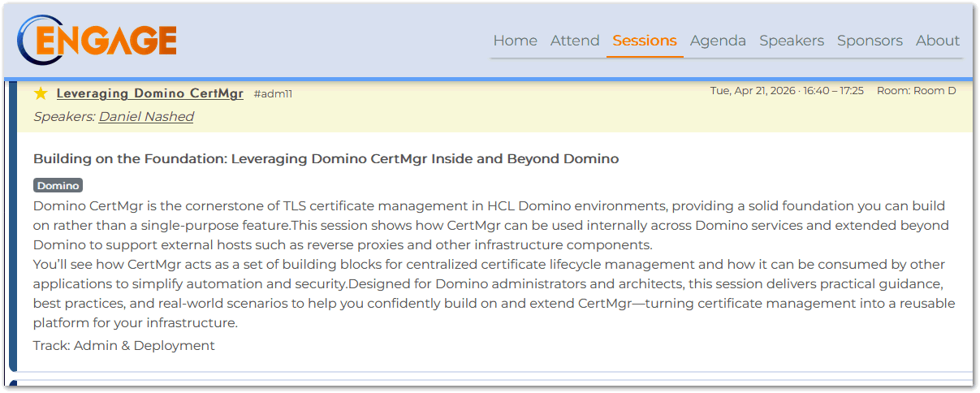Click the Speakers: label in session header
980x393 pixels.
pyautogui.click(x=64, y=117)
